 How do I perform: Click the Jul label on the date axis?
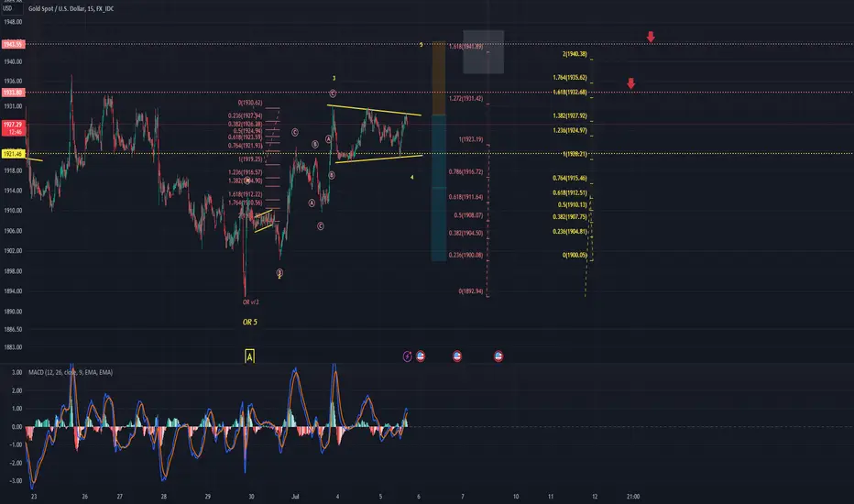pos(295,497)
